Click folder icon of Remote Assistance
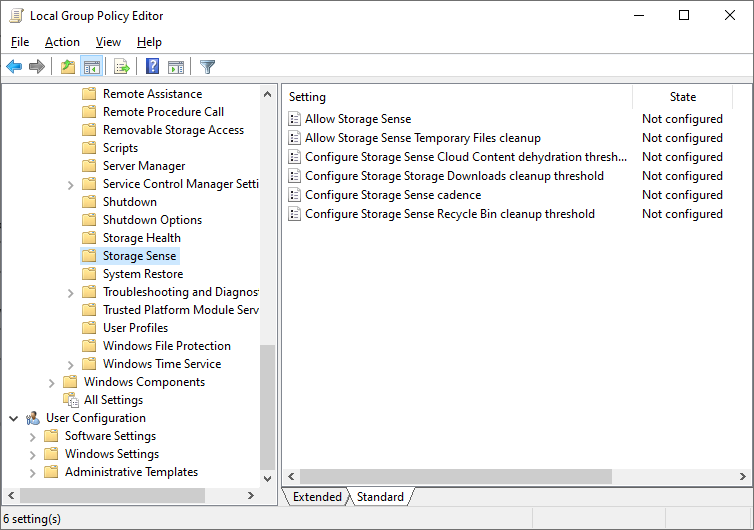 (x=89, y=93)
